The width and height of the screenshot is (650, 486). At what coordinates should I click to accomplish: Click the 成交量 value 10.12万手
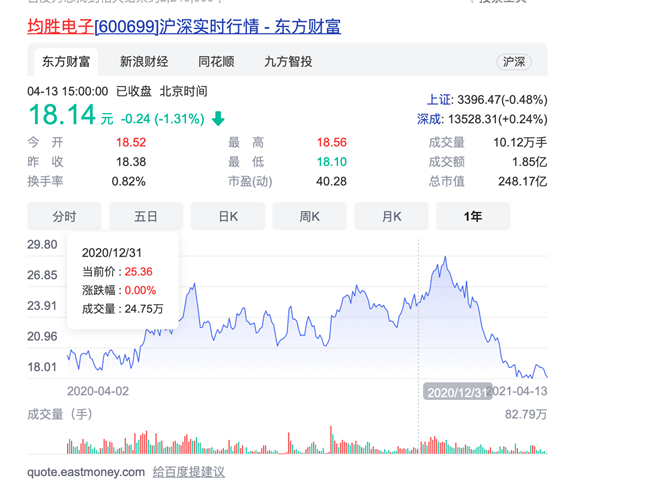[x=520, y=143]
